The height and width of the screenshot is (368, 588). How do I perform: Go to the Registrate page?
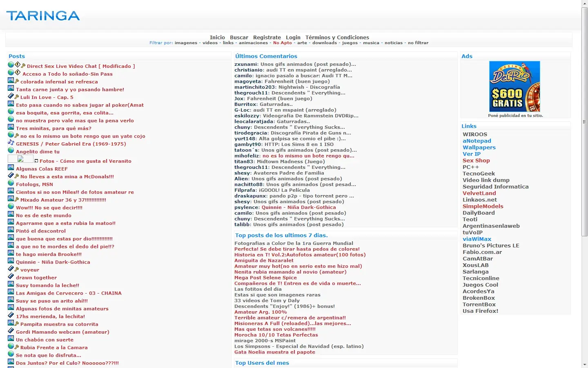(x=267, y=37)
